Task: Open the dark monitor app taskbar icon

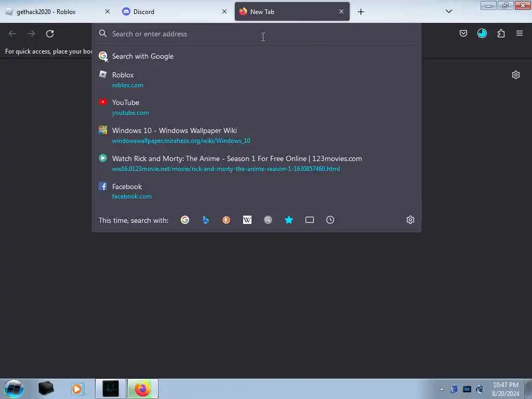Action: (111, 389)
